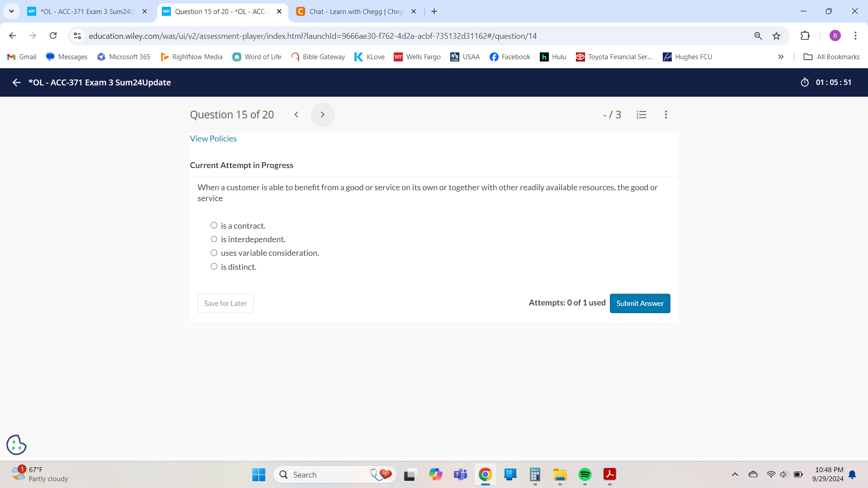Open the browser tab search dropdown arrow

(x=11, y=11)
